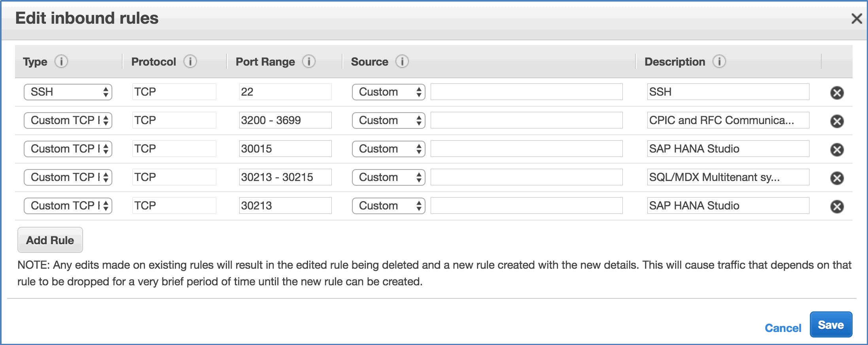Cancel editing inbound rules
Image resolution: width=868 pixels, height=345 pixels.
pos(783,328)
